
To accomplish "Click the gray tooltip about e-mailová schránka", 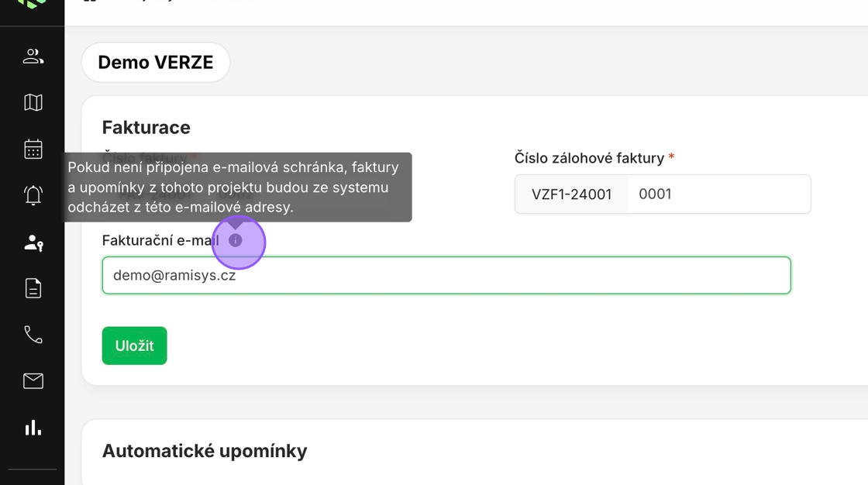I will pyautogui.click(x=237, y=187).
